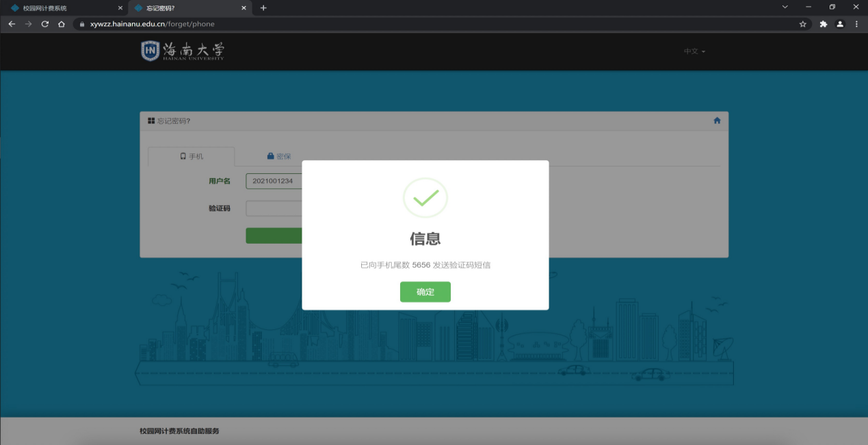Image resolution: width=868 pixels, height=445 pixels.
Task: Click the address bar URL
Action: coord(153,24)
